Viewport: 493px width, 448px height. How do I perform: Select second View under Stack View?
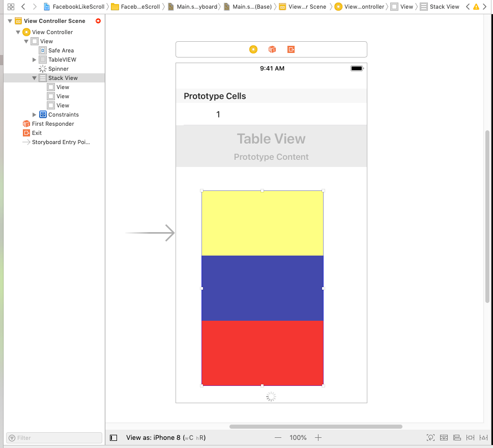point(58,96)
